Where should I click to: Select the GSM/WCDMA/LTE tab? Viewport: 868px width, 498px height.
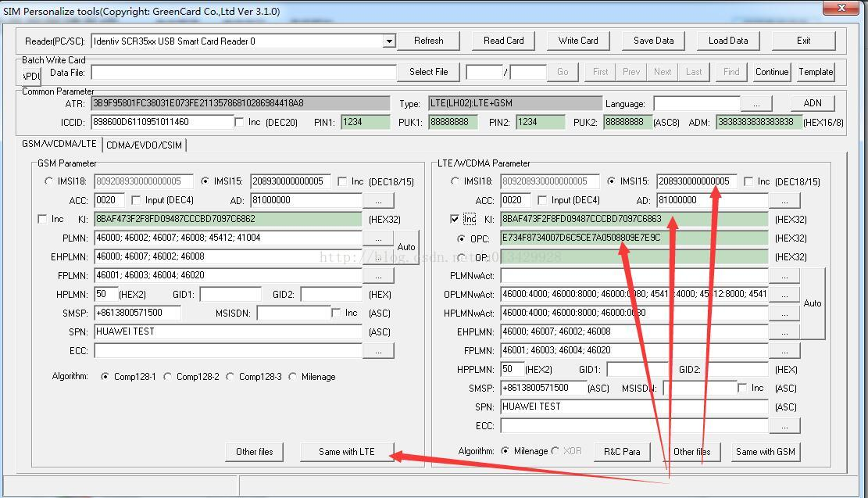click(59, 145)
